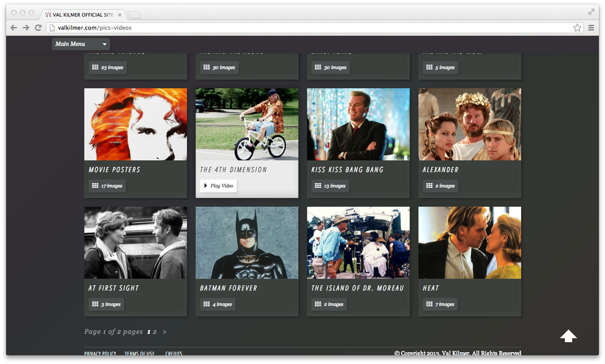Open the Kiss Kiss Bang Bang thumbnail

click(359, 124)
